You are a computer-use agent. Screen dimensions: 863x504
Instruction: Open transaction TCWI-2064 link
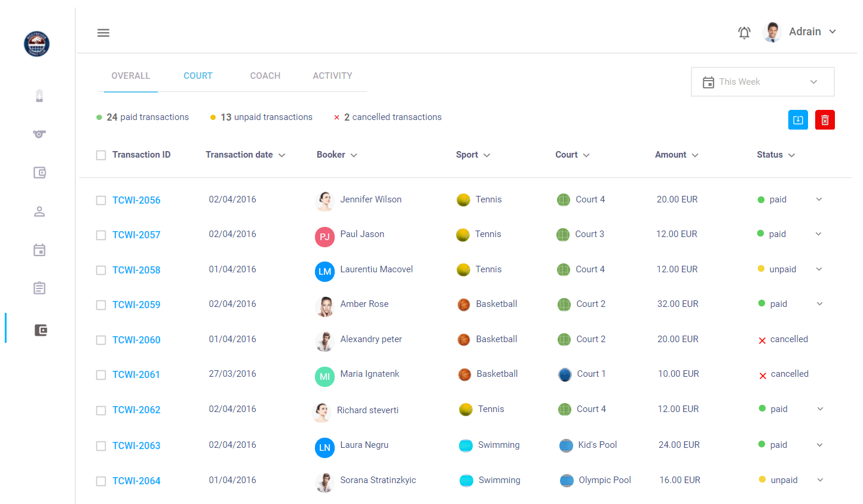[x=136, y=481]
